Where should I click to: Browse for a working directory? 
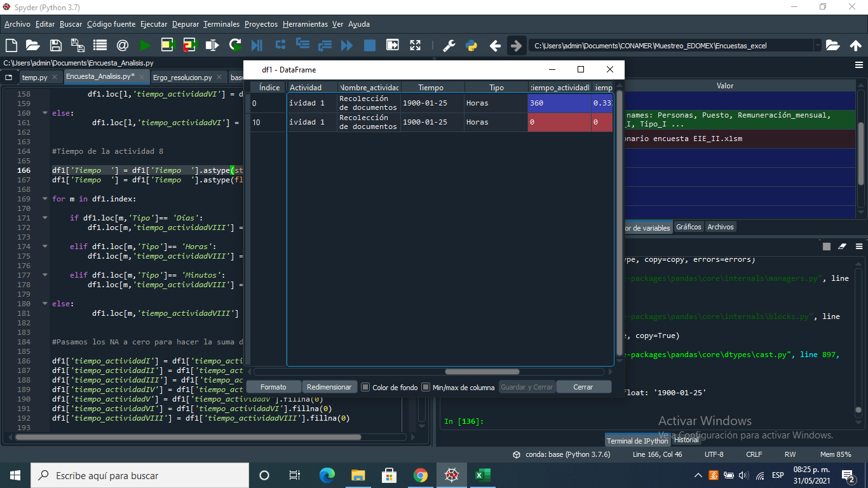[832, 46]
